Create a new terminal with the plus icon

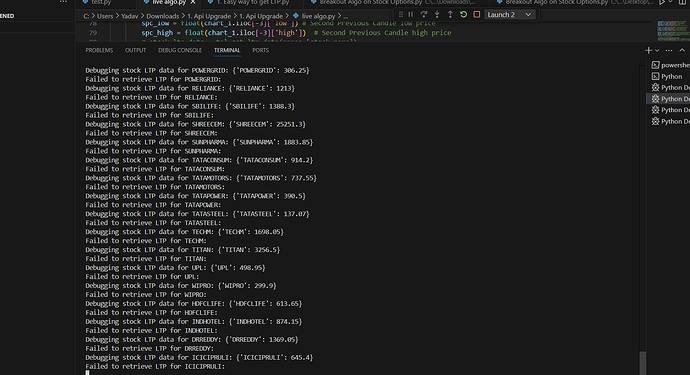(648, 51)
